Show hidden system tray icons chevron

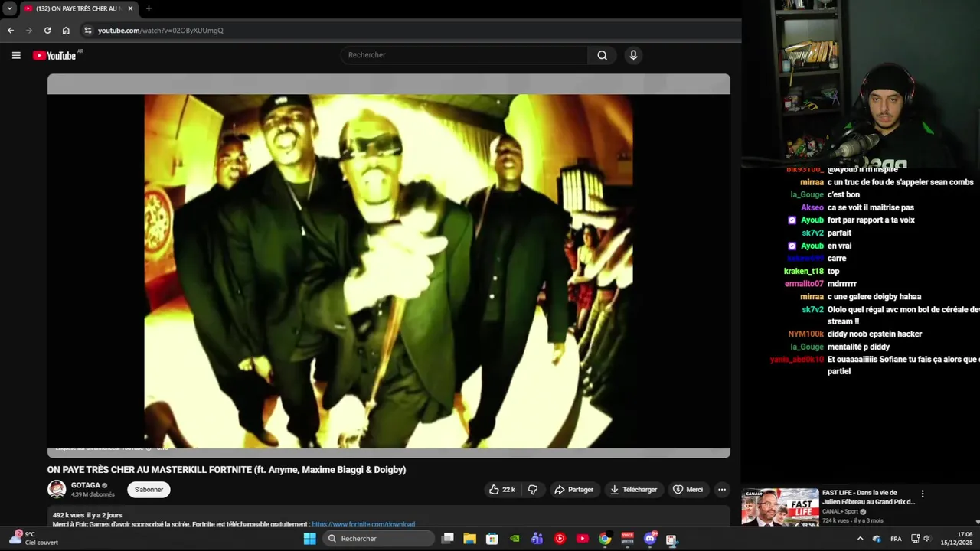click(860, 539)
